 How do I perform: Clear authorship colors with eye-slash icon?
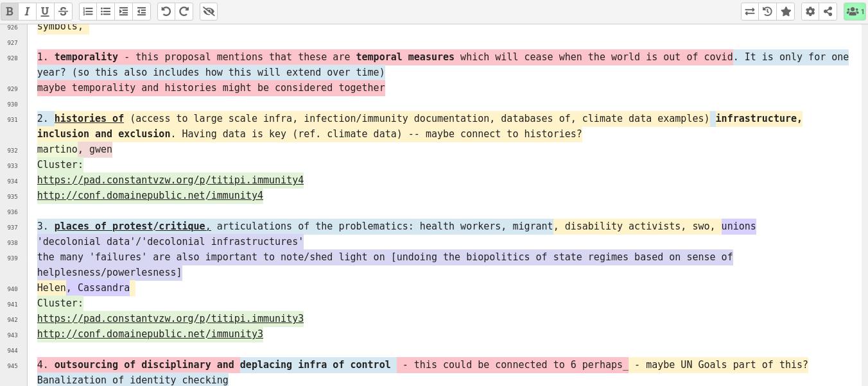click(x=209, y=12)
